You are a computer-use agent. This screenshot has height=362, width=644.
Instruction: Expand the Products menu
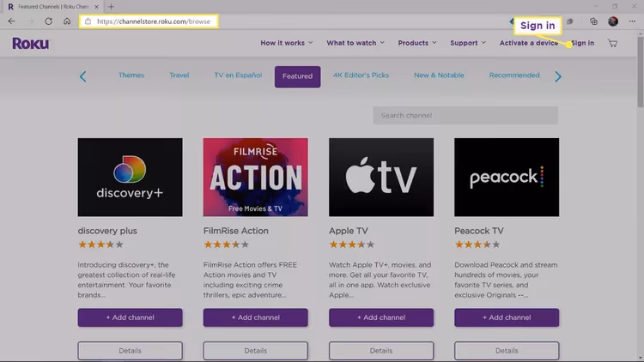[x=416, y=43]
